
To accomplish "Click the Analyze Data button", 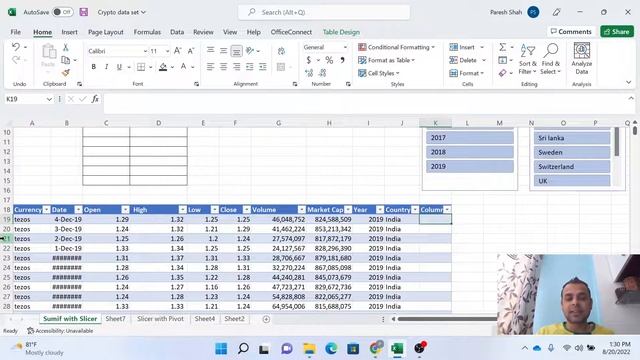I will point(582,59).
